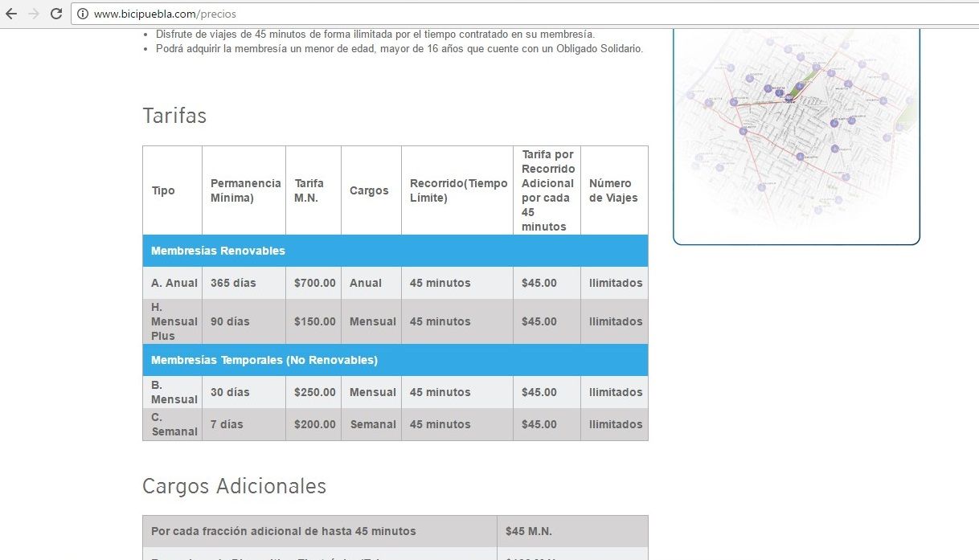The height and width of the screenshot is (560, 979).
Task: Click the $45 M.N. additional charge cell
Action: point(572,531)
